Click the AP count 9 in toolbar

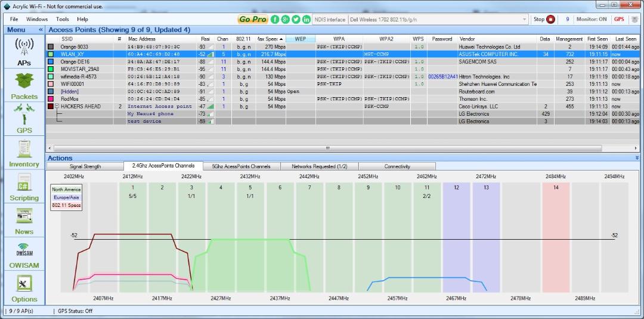567,19
